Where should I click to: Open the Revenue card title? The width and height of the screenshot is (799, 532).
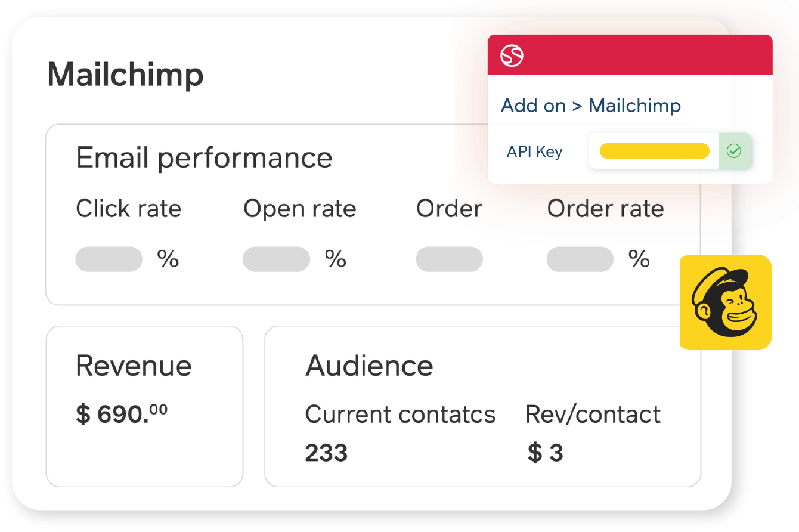134,366
